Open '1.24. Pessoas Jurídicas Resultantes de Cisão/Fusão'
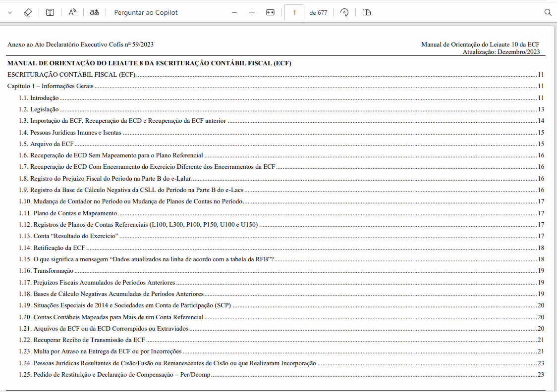The image size is (557, 392). 281,363
